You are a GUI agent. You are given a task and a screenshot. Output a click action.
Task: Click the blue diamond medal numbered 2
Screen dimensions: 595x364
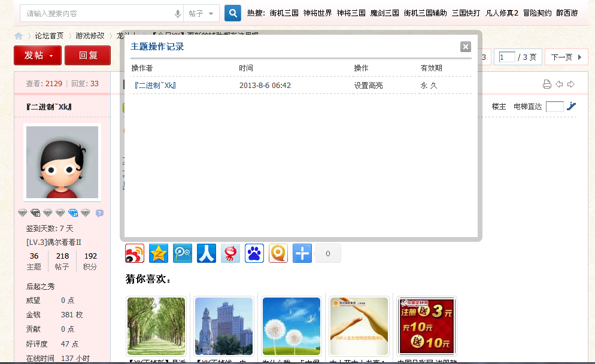point(73,213)
